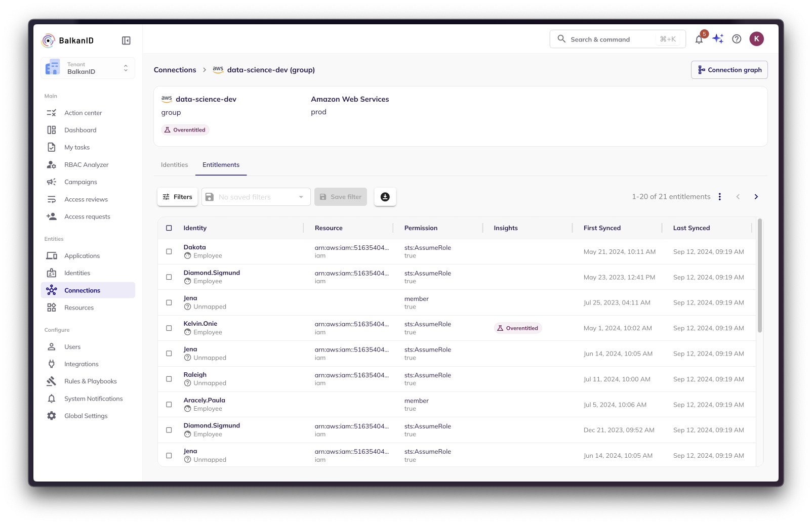Toggle the select-all checkbox in header

tap(169, 228)
